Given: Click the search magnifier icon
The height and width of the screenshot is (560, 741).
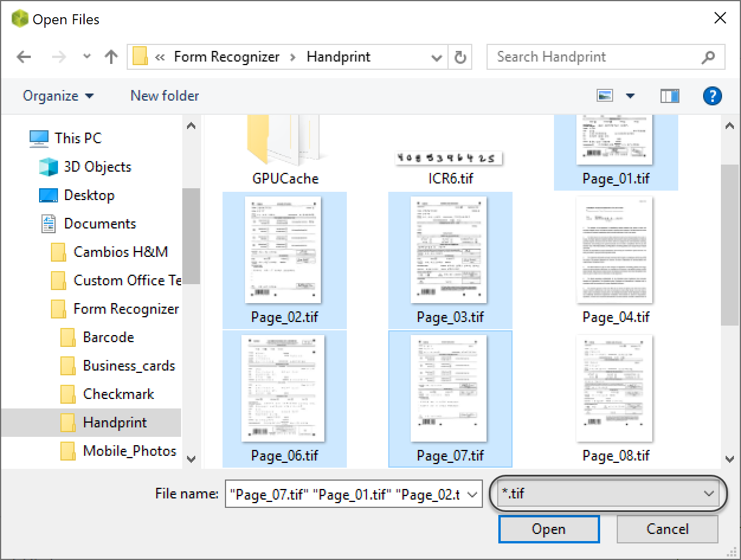Looking at the screenshot, I should pos(708,57).
